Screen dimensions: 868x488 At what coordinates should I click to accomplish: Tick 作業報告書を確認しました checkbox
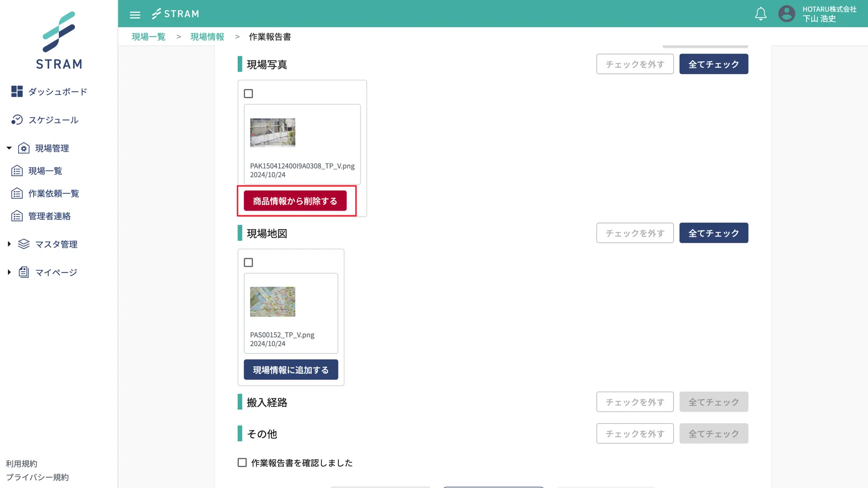[242, 463]
